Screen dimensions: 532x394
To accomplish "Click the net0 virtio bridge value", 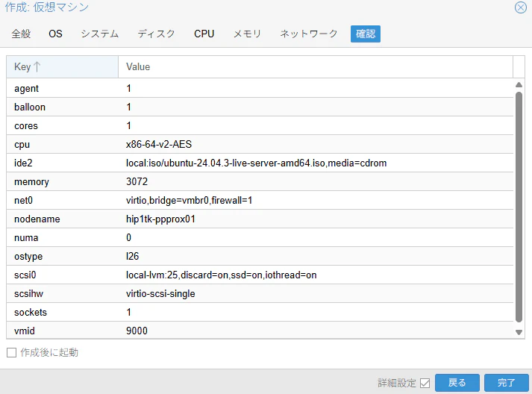I will (x=189, y=200).
